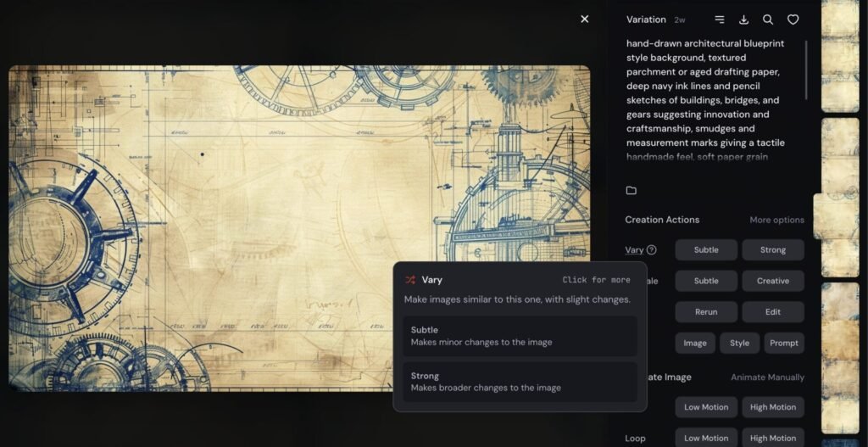Close the image lightbox with the X
This screenshot has height=447, width=868.
coord(585,19)
